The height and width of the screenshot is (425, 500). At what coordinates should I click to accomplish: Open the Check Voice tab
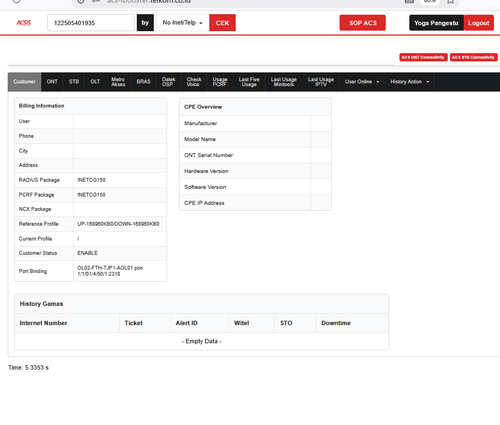[194, 82]
